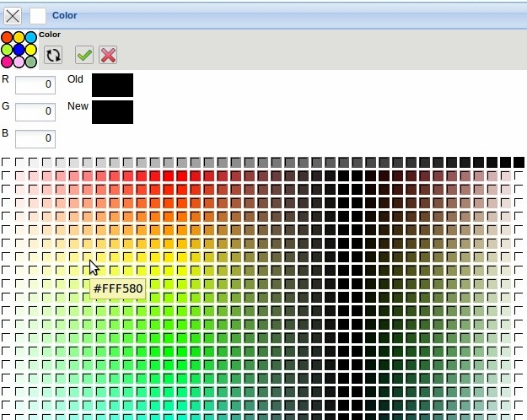
Task: Click the green checkmark to confirm color
Action: [84, 55]
